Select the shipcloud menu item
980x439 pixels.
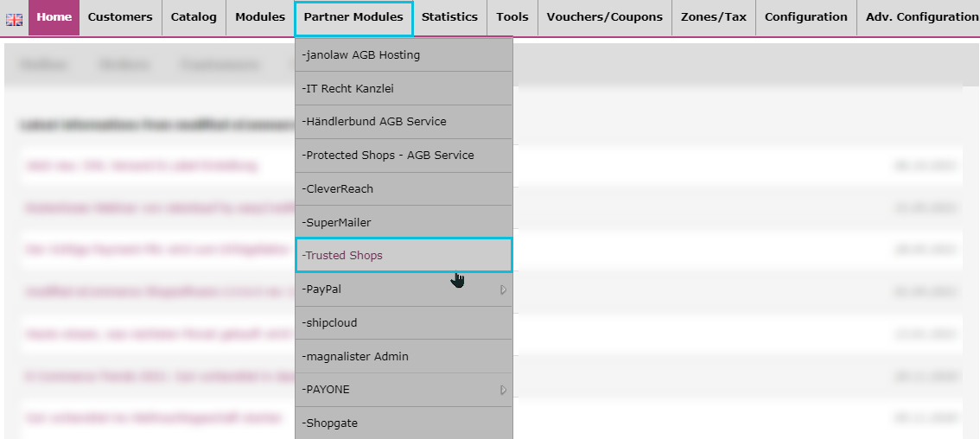click(x=404, y=322)
